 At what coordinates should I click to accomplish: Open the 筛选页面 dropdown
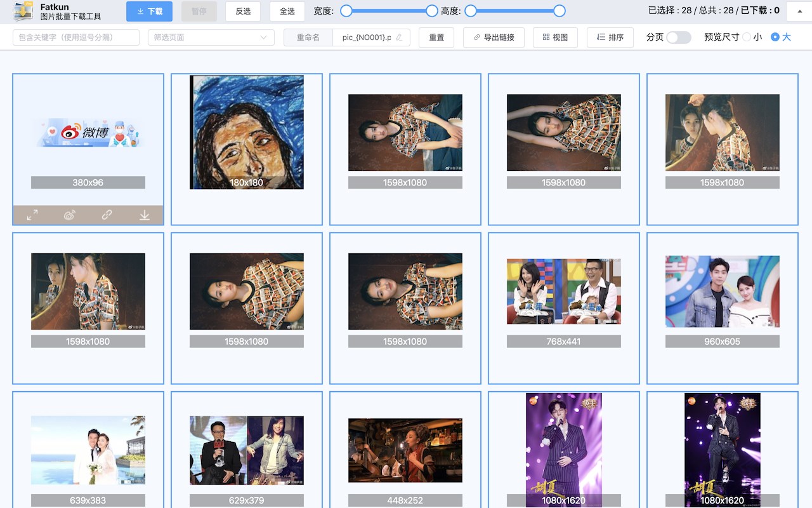coord(211,37)
